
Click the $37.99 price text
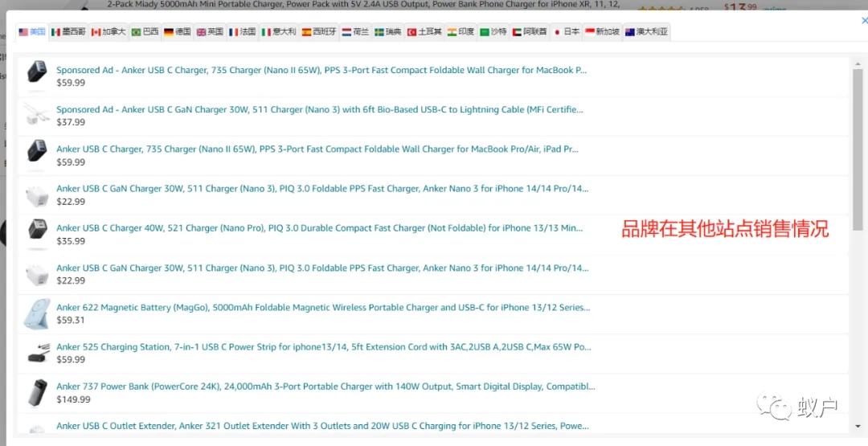coord(71,122)
